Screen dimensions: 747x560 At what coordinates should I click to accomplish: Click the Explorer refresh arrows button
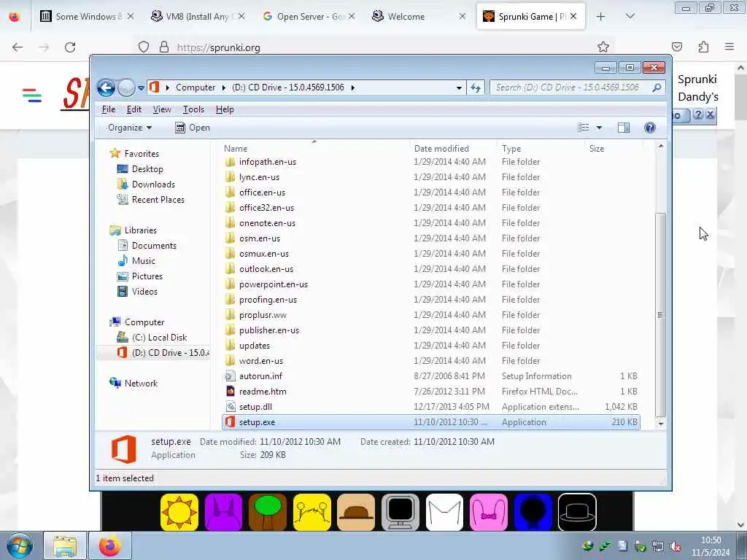click(x=476, y=87)
